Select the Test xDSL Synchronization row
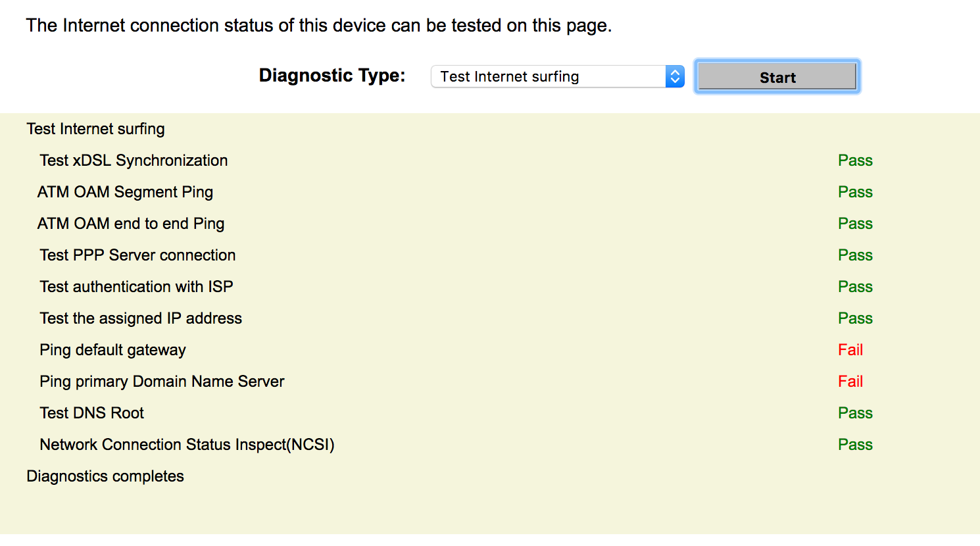 (134, 161)
